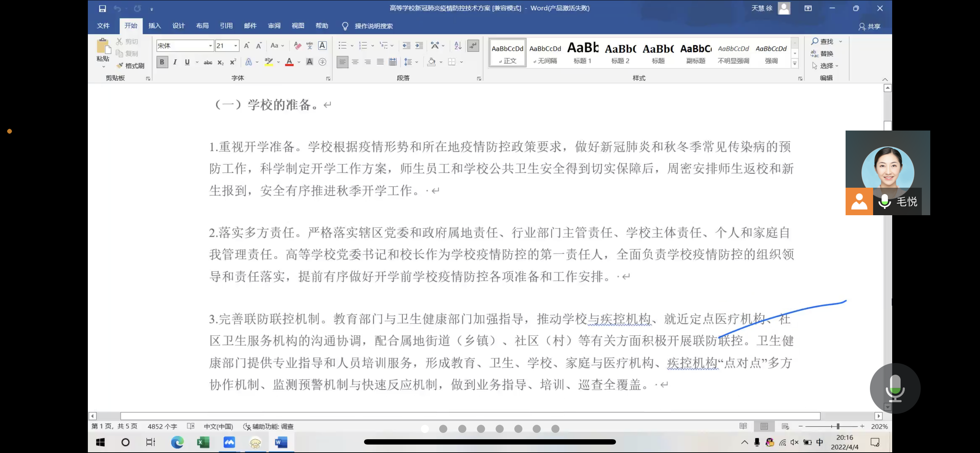
Task: Toggle Bold formatting button
Action: tap(162, 62)
